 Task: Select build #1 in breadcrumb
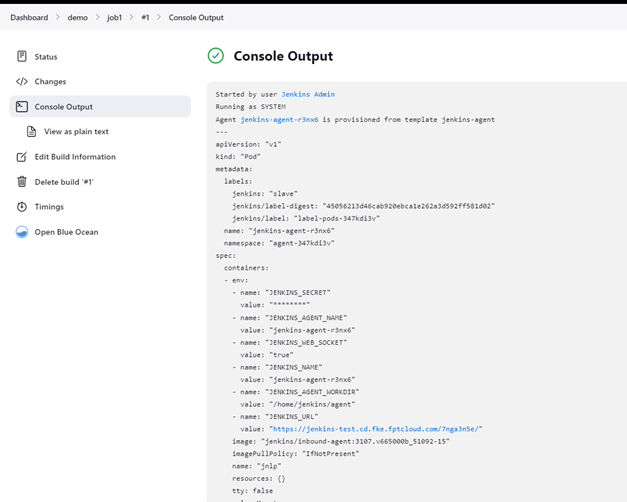coord(145,17)
